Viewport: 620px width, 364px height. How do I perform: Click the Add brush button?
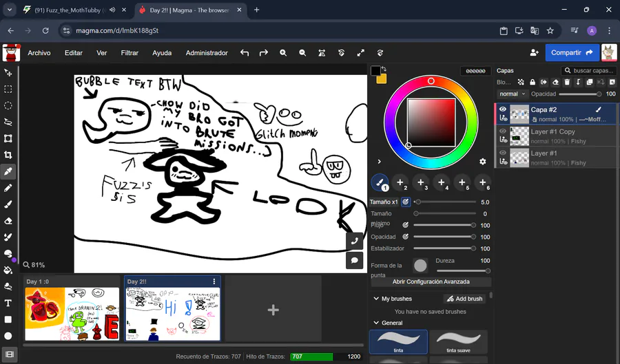click(464, 299)
